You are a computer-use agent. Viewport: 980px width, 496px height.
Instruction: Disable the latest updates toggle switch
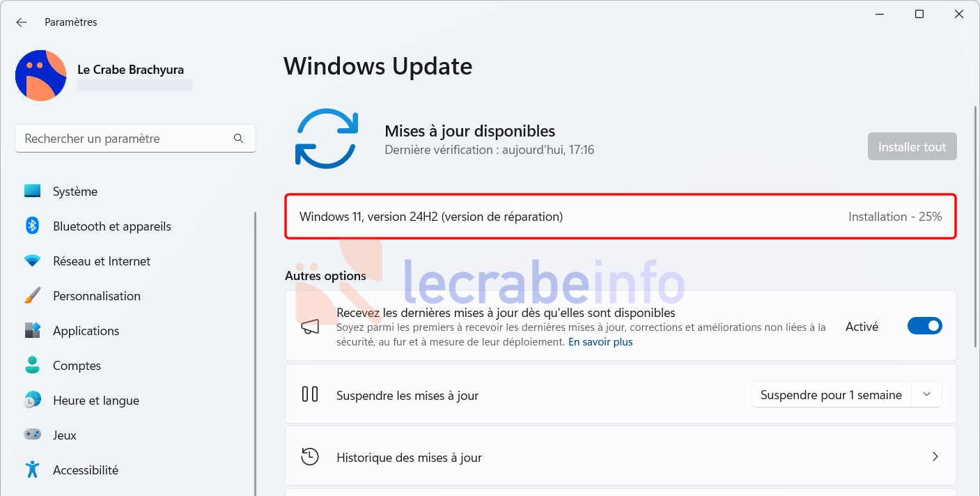tap(924, 326)
